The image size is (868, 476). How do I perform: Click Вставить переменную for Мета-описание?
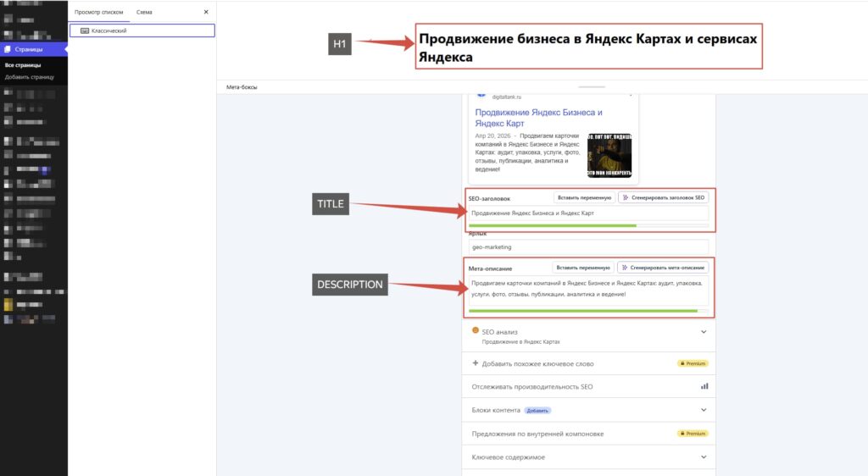[x=583, y=268]
